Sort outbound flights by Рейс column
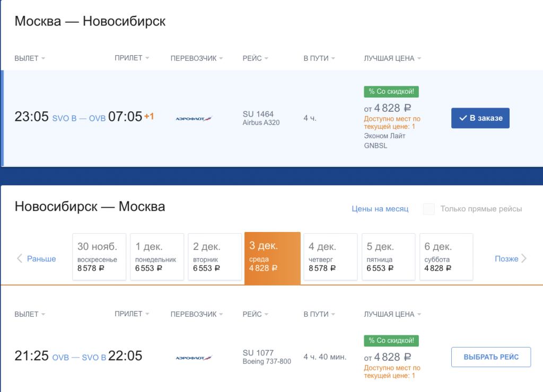This screenshot has width=543, height=392. tap(255, 58)
